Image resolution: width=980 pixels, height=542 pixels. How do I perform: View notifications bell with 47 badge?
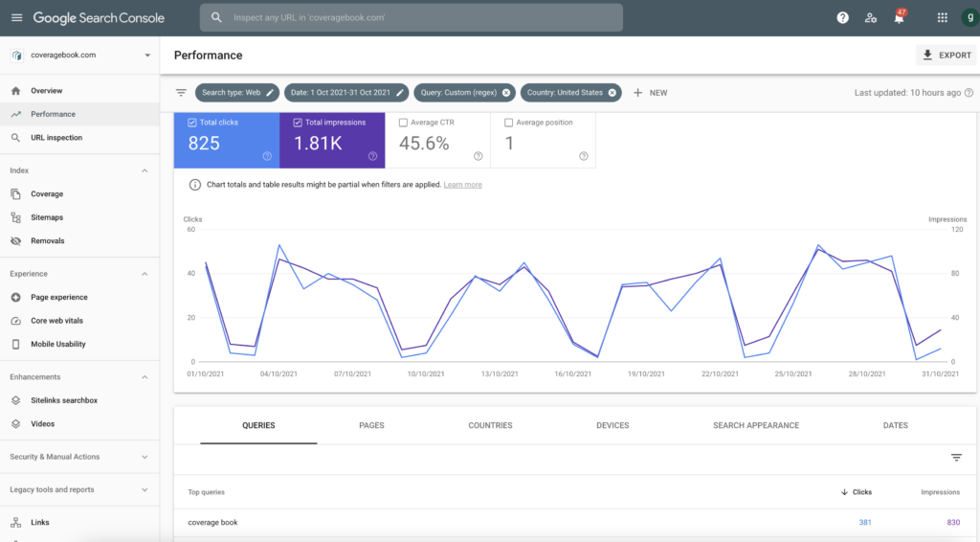coord(899,17)
